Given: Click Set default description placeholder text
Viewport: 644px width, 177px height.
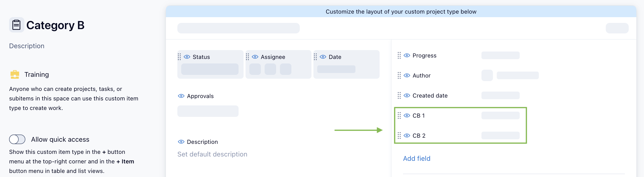Looking at the screenshot, I should click(212, 154).
